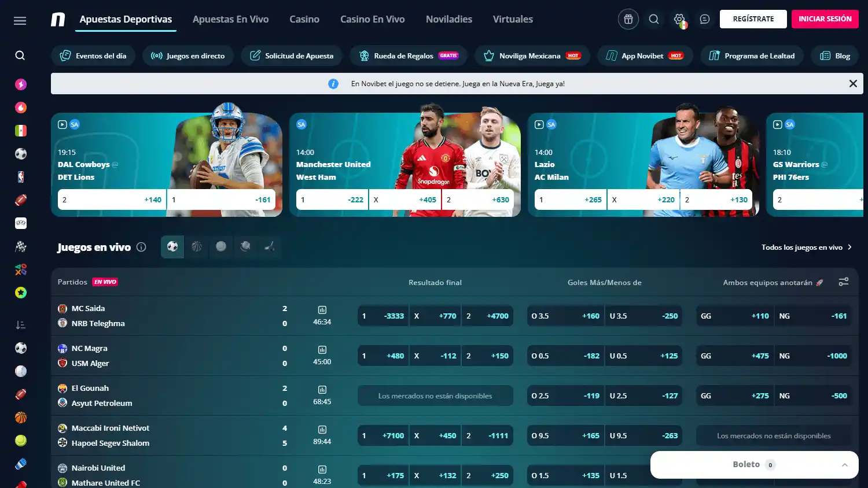Expand the Boleto bet slip chevron
This screenshot has width=868, height=488.
pos(845,465)
